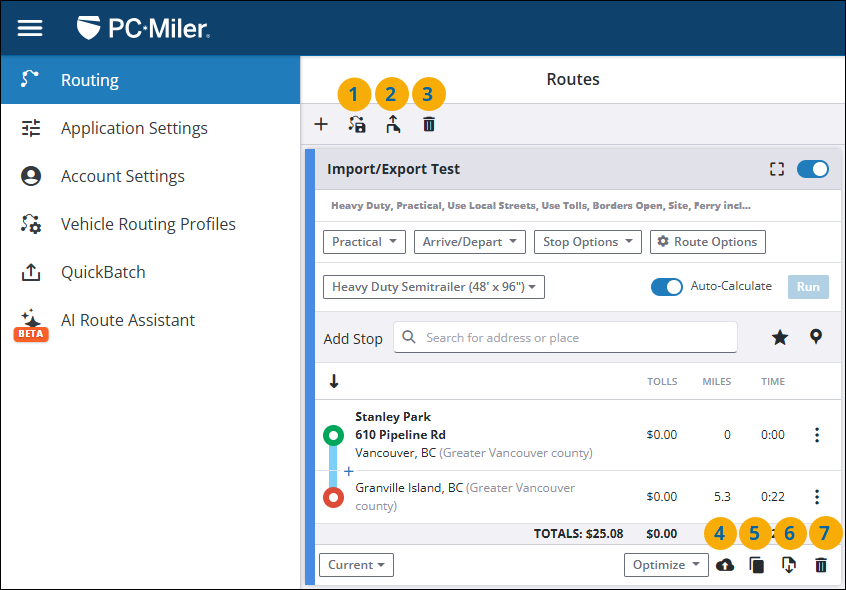
Task: Select AI Route Assistant from the sidebar
Action: click(127, 320)
